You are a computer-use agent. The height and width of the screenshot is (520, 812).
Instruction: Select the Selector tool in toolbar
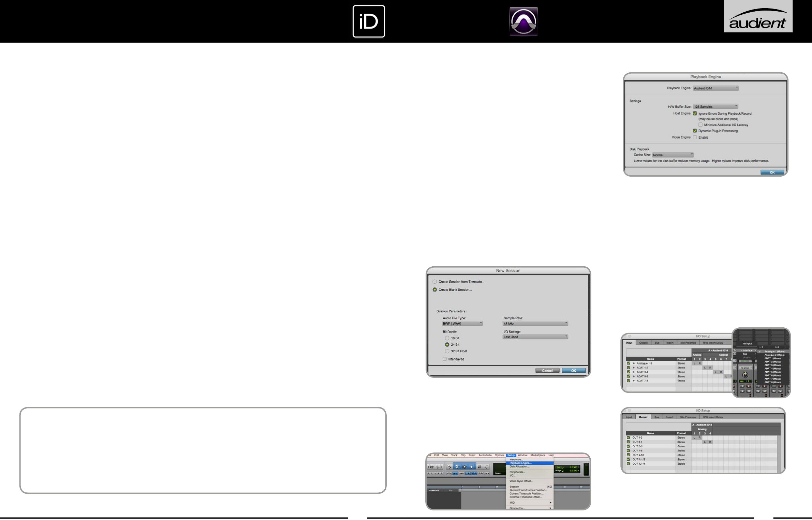click(x=464, y=467)
